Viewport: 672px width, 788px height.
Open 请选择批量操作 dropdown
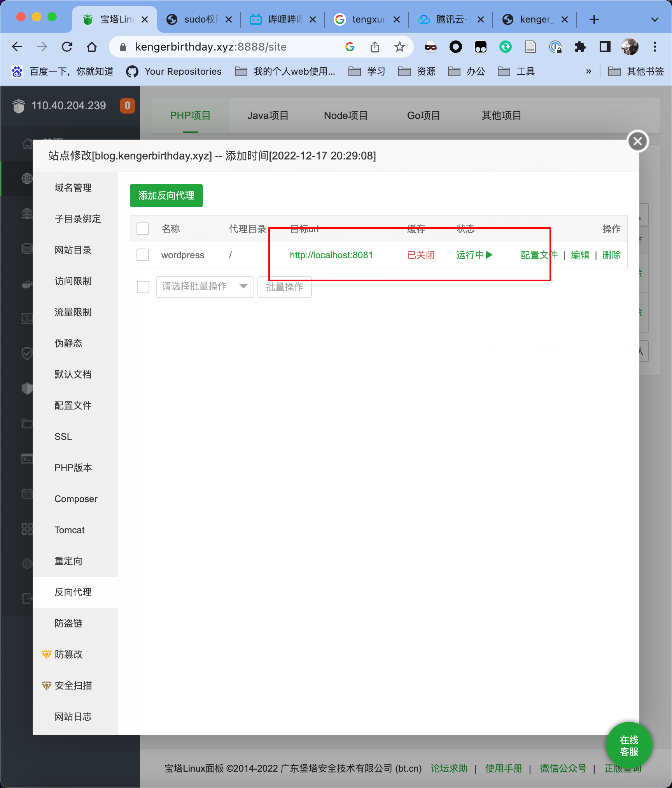(205, 287)
